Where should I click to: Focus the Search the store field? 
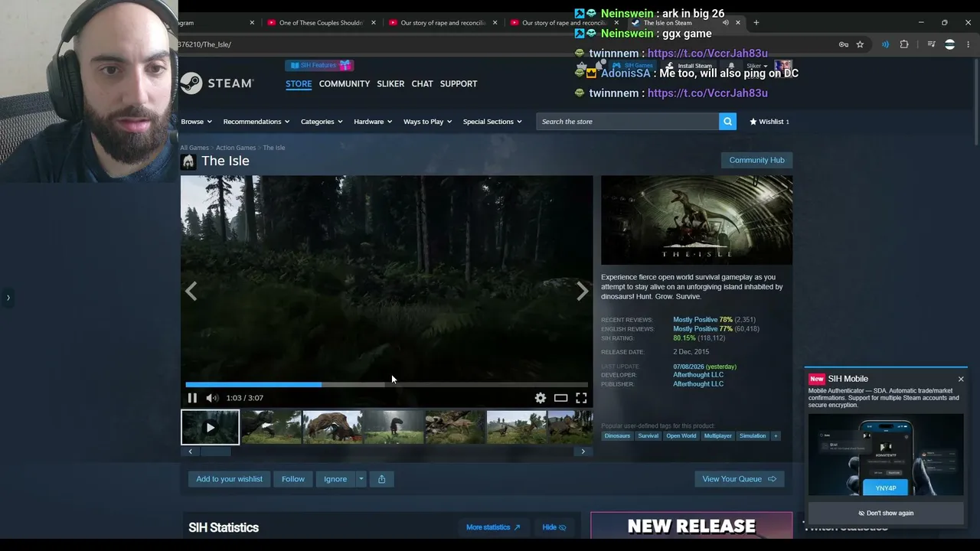tap(628, 122)
